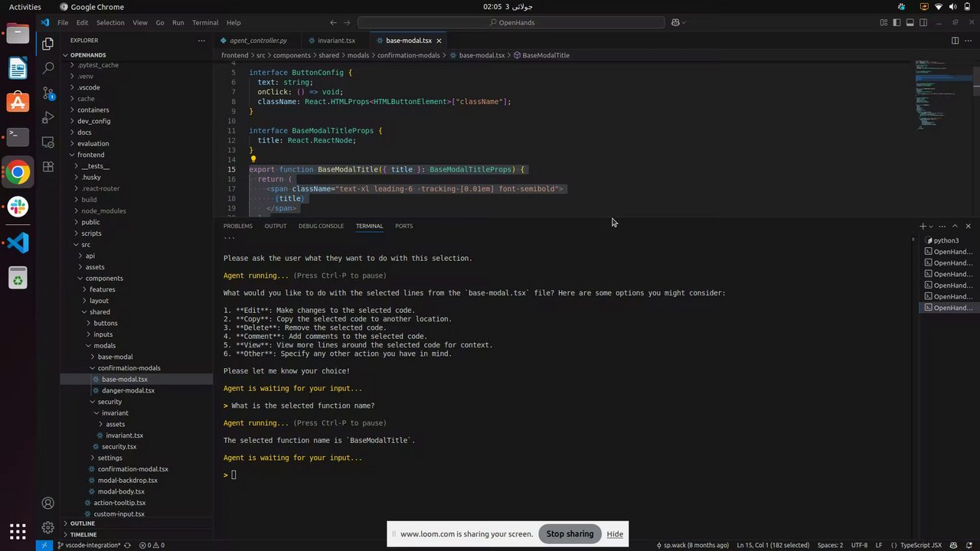Screen dimensions: 980x551
Task: Show the PORTS panel tab
Action: pos(403,226)
